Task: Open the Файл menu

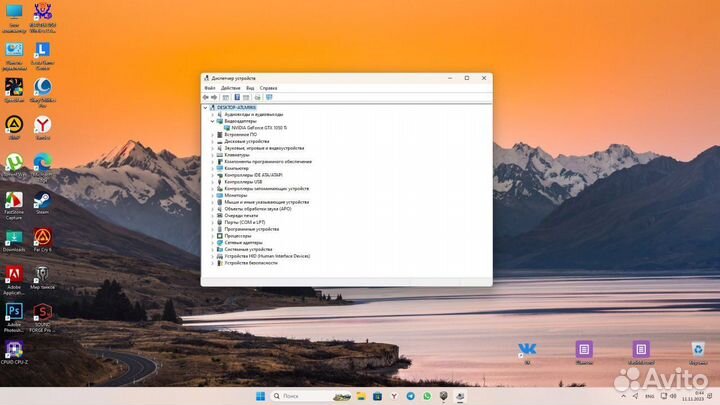Action: [210, 88]
